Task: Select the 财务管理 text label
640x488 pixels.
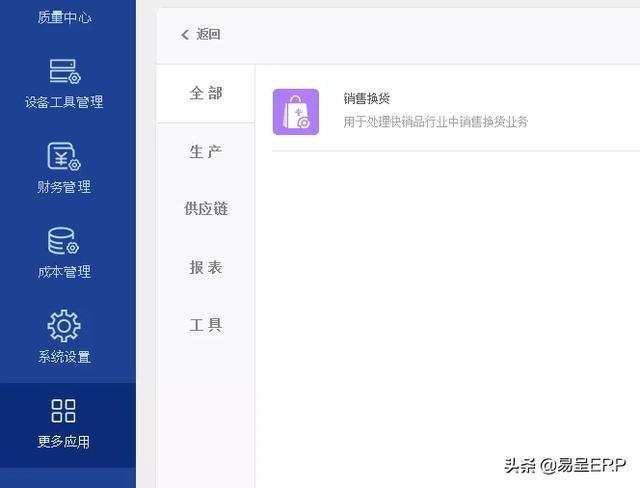Action: pyautogui.click(x=64, y=187)
